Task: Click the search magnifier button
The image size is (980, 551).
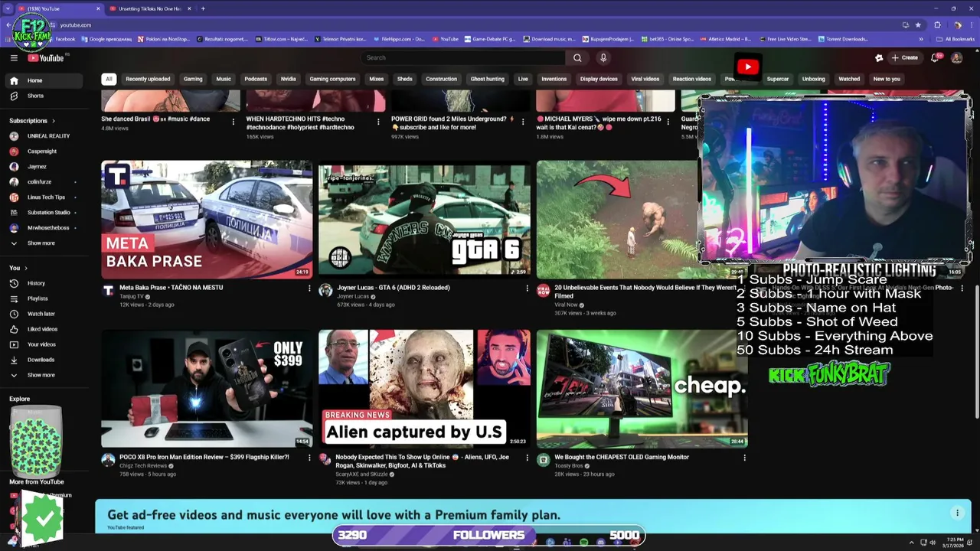Action: 577,57
